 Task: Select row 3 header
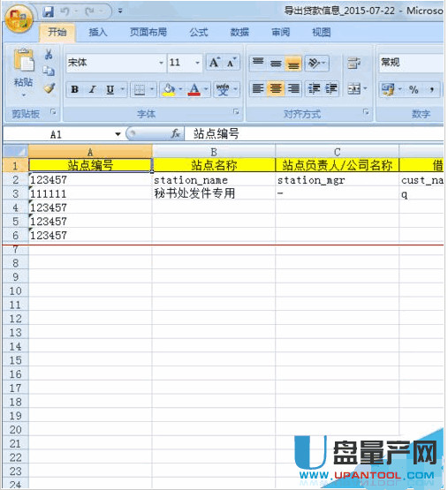click(15, 193)
